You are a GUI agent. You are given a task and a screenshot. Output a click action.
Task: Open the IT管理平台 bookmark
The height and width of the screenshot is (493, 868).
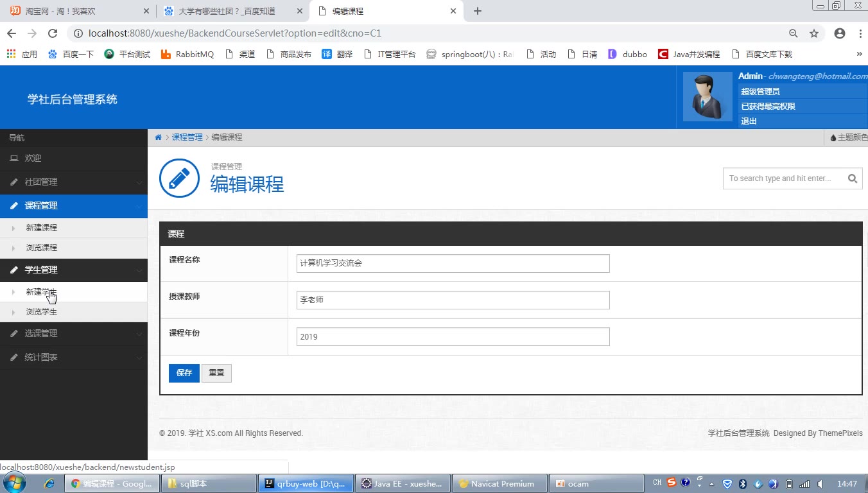click(390, 55)
